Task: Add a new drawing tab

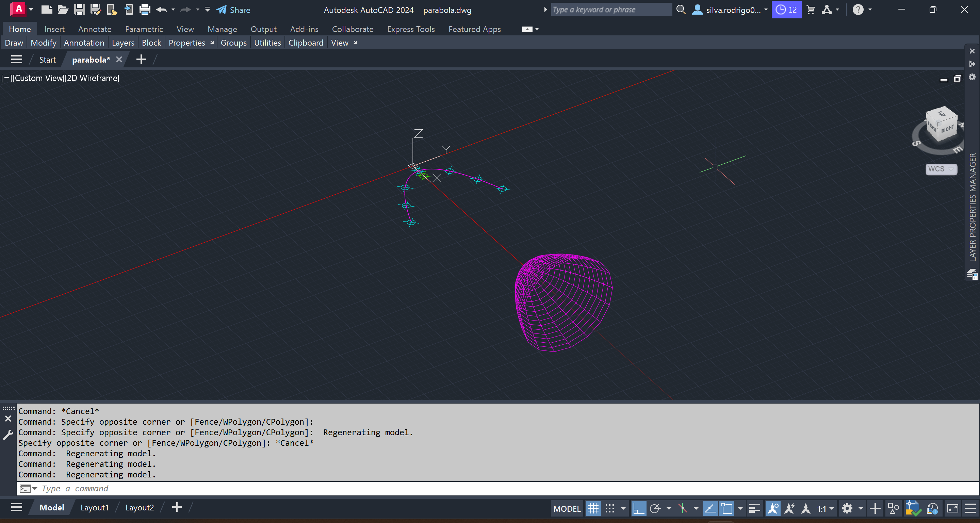Action: [x=141, y=59]
